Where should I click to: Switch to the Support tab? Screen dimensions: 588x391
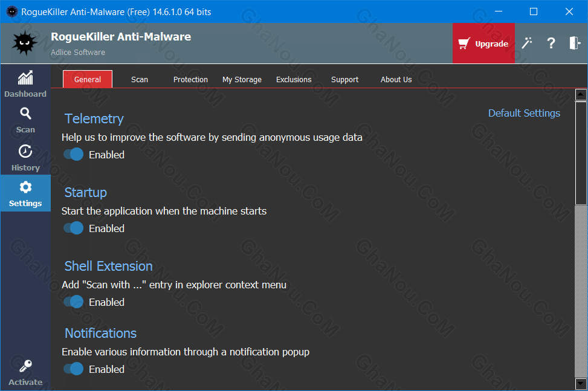coord(344,80)
